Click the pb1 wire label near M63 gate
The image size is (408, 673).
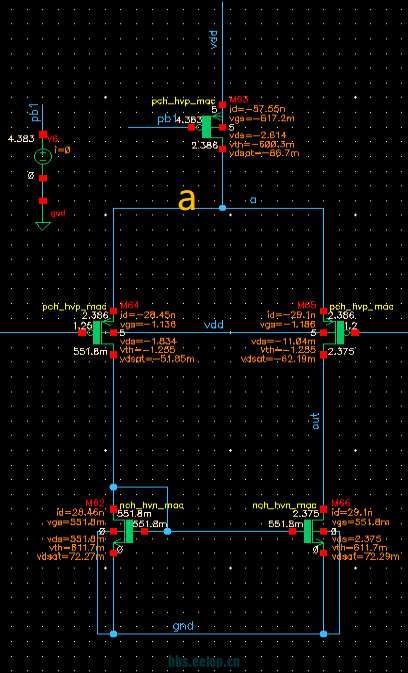pos(166,119)
